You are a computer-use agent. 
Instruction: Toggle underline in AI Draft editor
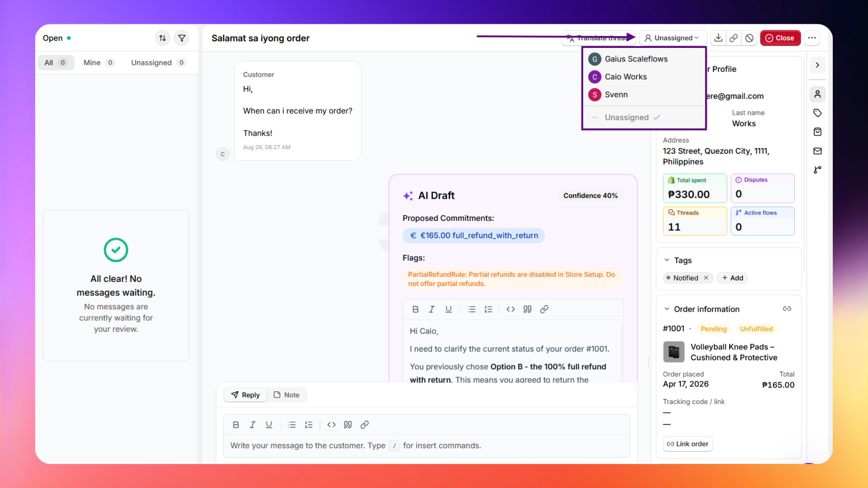[448, 309]
